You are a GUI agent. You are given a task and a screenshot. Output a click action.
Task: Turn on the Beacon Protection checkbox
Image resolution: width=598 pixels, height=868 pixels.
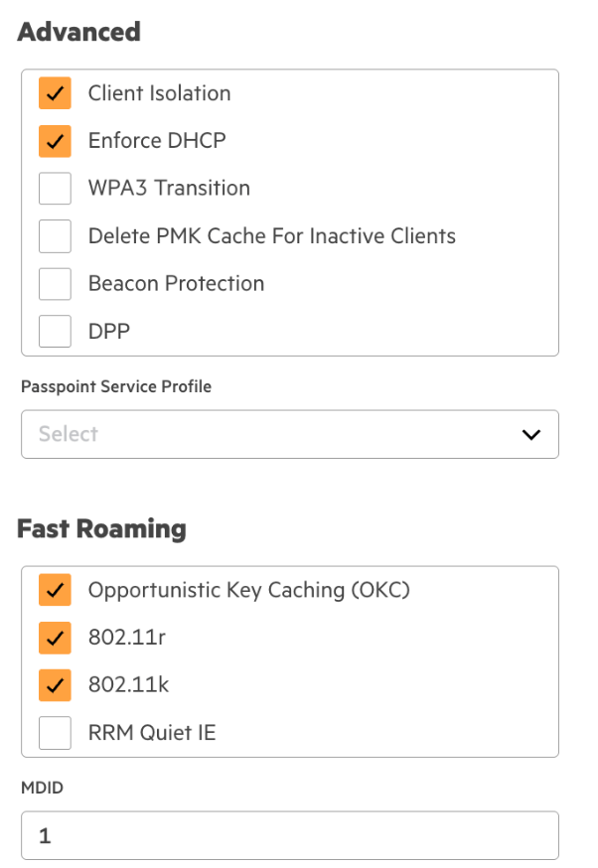[x=55, y=284]
